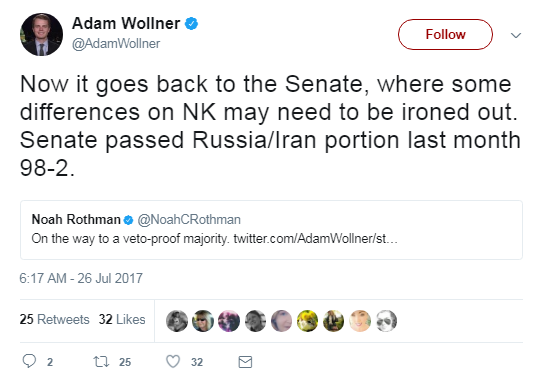Screen dimensions: 544x383
Task: Click the last liker avatar with sunglasses
Action: 386,321
